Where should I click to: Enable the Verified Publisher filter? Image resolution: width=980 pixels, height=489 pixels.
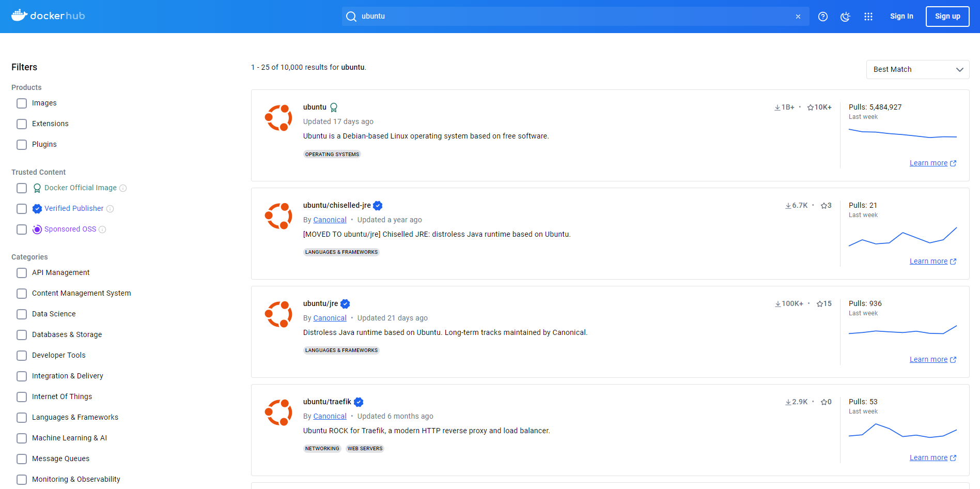tap(22, 209)
